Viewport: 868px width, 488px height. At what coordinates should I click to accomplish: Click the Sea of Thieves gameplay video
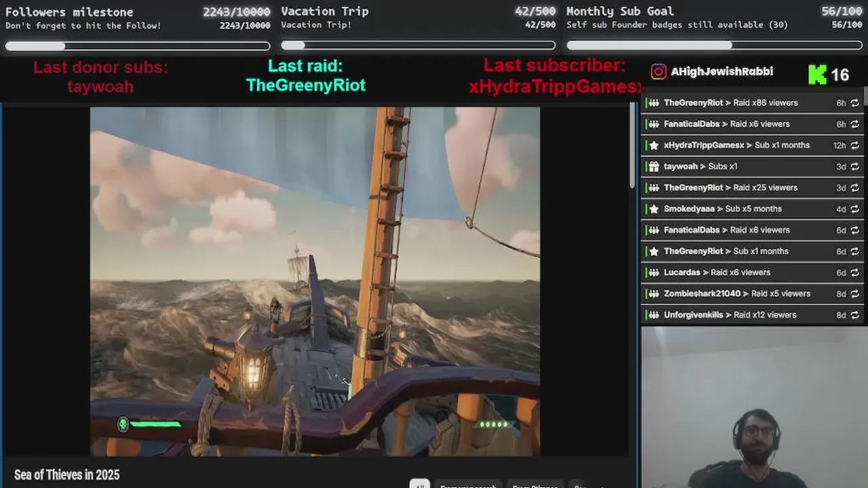click(x=315, y=281)
